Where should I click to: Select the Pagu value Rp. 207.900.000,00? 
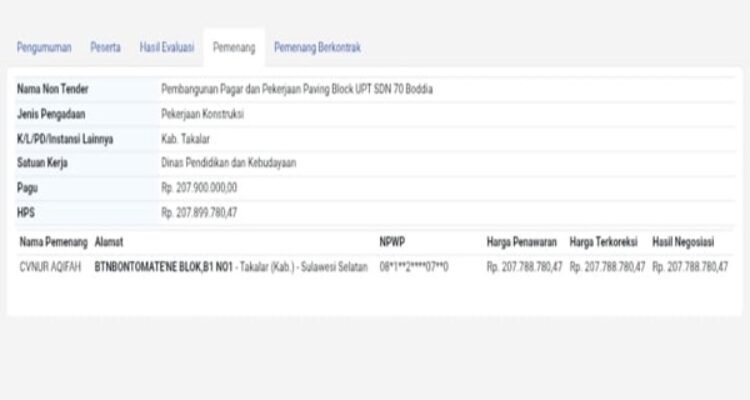tap(199, 188)
